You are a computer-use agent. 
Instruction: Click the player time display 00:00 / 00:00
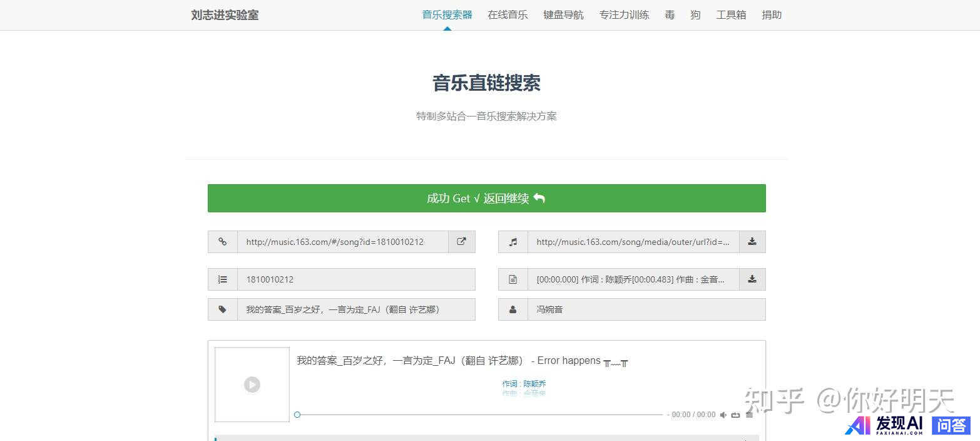[x=693, y=415]
